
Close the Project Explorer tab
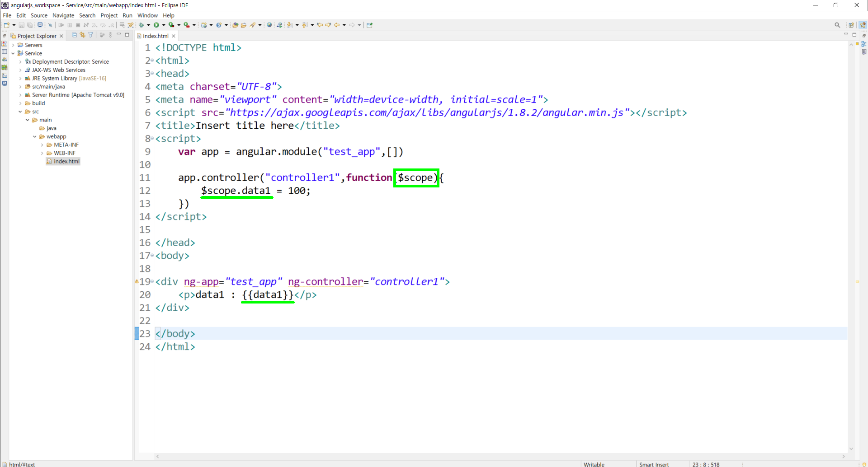click(x=61, y=36)
